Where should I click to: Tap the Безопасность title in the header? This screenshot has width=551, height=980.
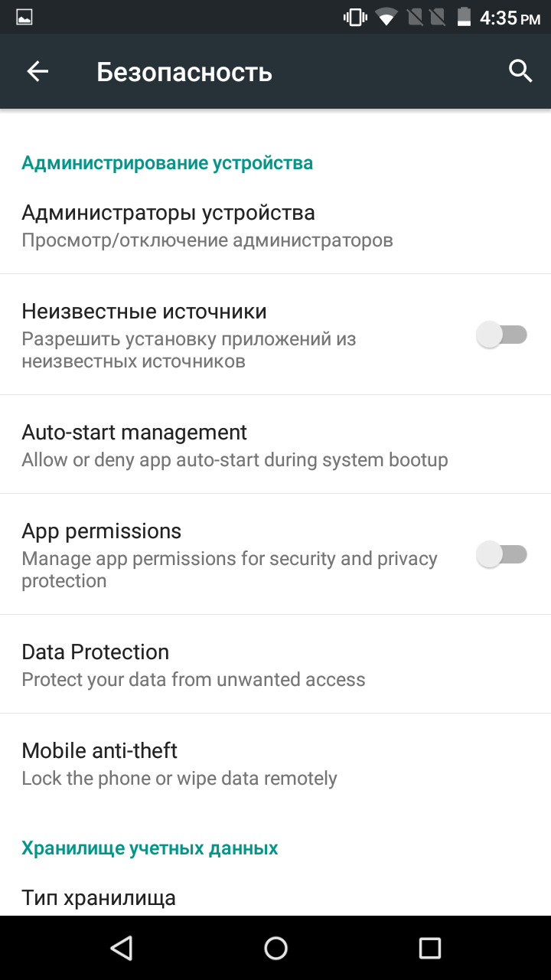184,72
